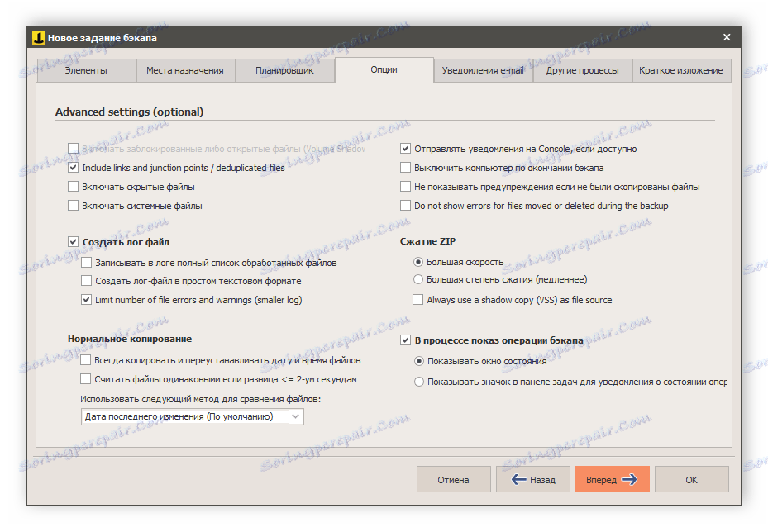Click the Сжатие ZIP section label
Screen dimensions: 768x532
click(427, 241)
